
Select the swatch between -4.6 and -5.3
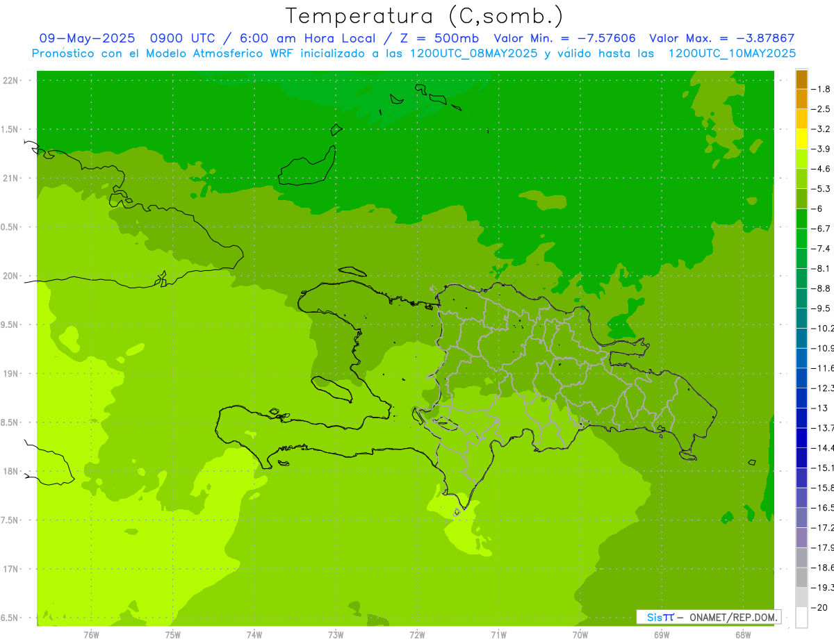[801, 179]
